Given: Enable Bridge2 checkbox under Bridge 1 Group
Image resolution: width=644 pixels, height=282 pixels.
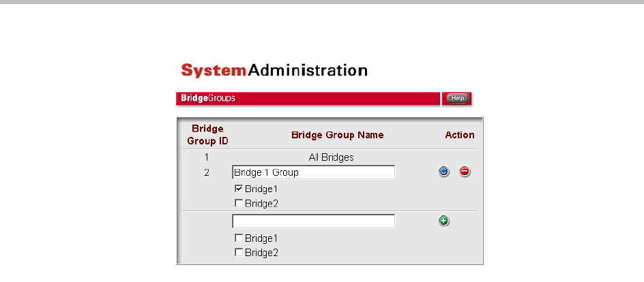Looking at the screenshot, I should [x=238, y=203].
